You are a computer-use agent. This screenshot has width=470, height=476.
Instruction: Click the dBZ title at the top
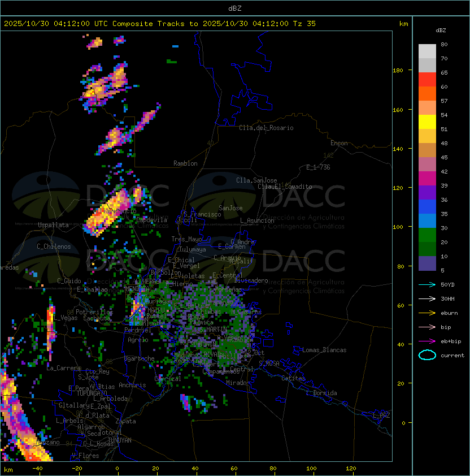click(235, 8)
